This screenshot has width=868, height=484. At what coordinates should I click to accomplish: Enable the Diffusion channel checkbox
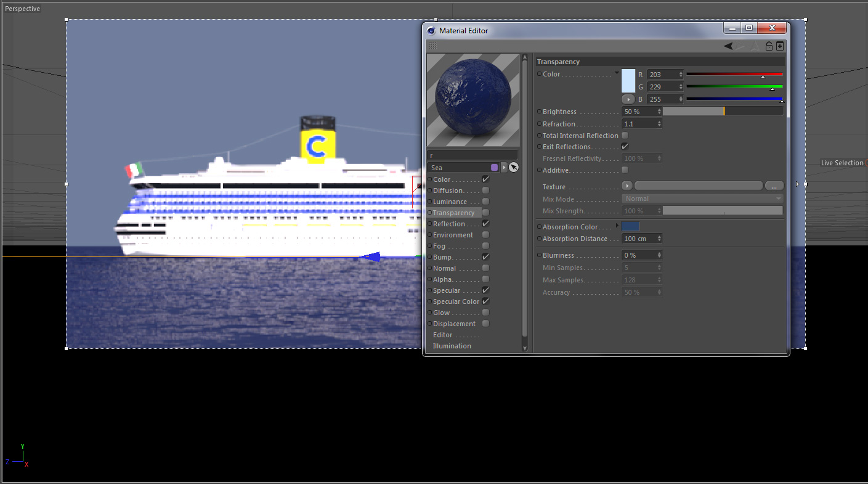485,191
